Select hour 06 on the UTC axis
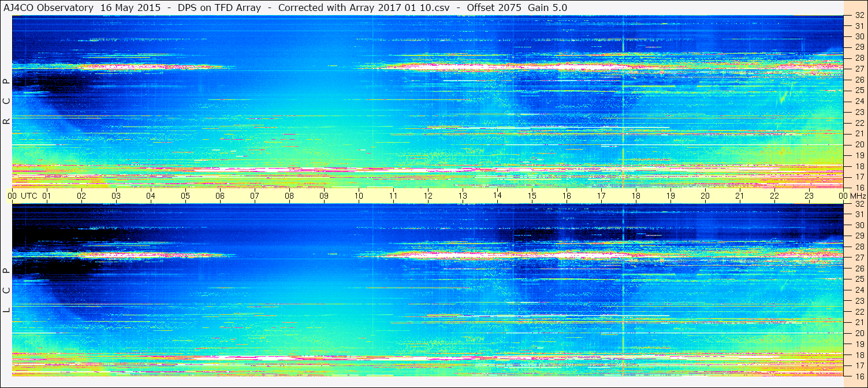The width and height of the screenshot is (868, 388). (x=220, y=196)
